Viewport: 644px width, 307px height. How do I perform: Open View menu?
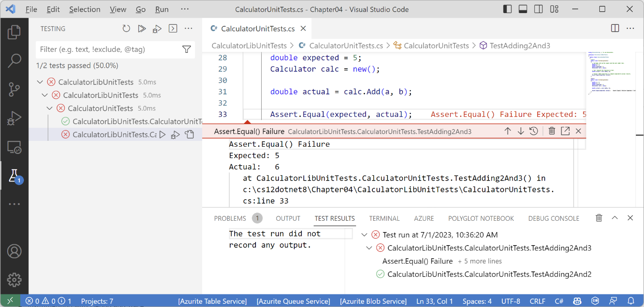point(118,9)
